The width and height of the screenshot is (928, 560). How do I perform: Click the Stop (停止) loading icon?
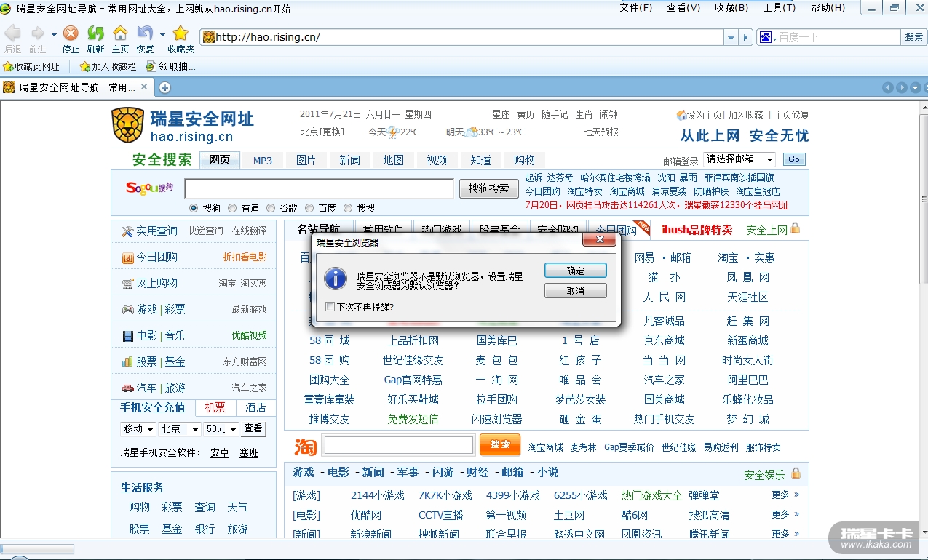coord(71,33)
